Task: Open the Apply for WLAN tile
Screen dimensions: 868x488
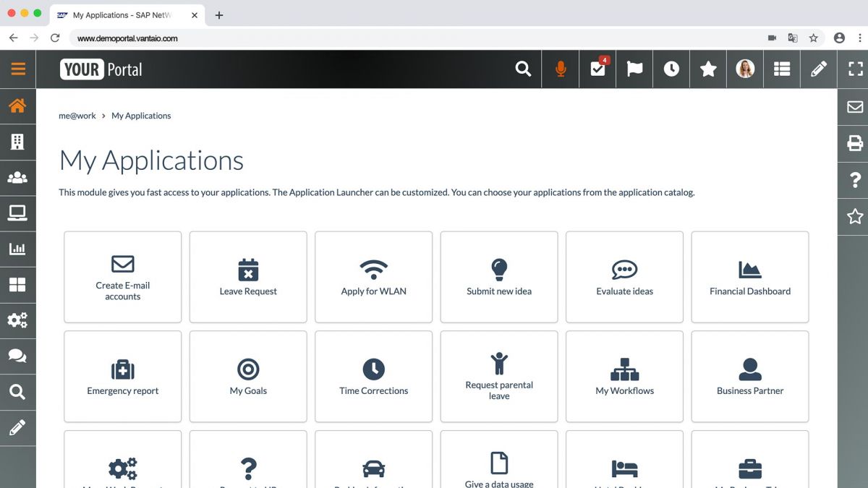Action: (373, 277)
